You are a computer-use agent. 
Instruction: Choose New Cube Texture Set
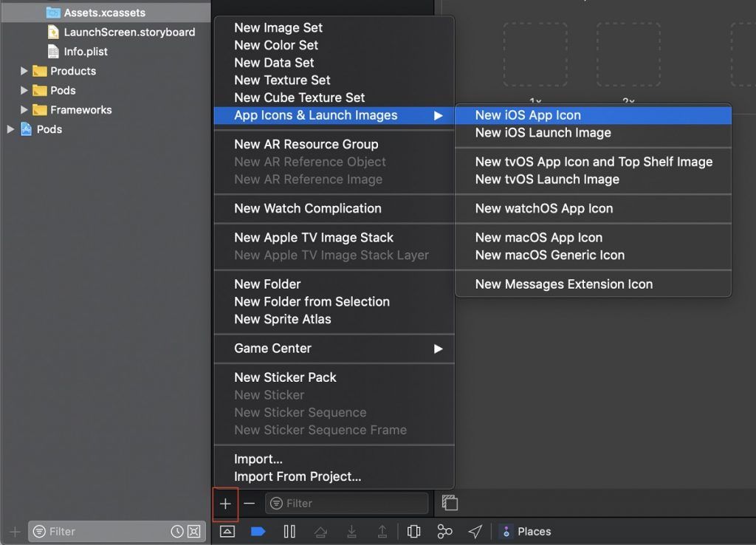pos(334,97)
